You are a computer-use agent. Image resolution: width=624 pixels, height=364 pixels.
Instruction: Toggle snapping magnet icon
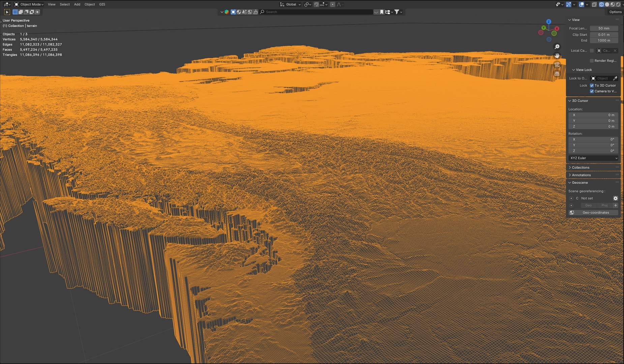(316, 4)
